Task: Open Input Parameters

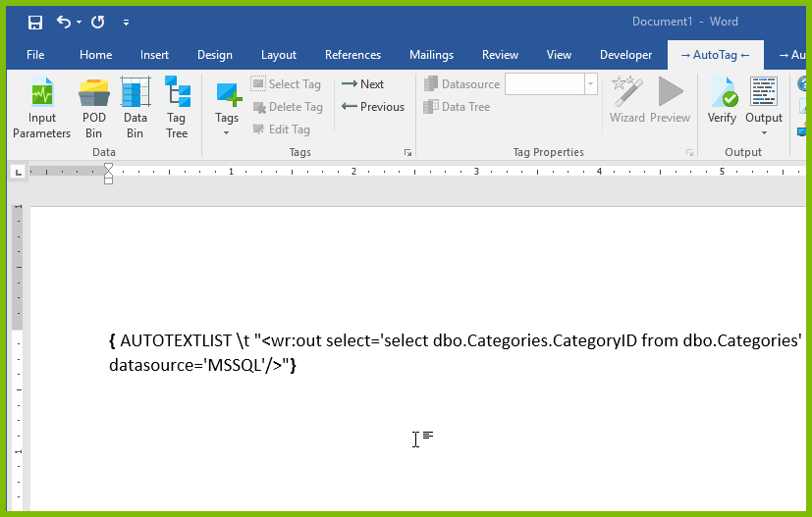Action: click(x=41, y=108)
